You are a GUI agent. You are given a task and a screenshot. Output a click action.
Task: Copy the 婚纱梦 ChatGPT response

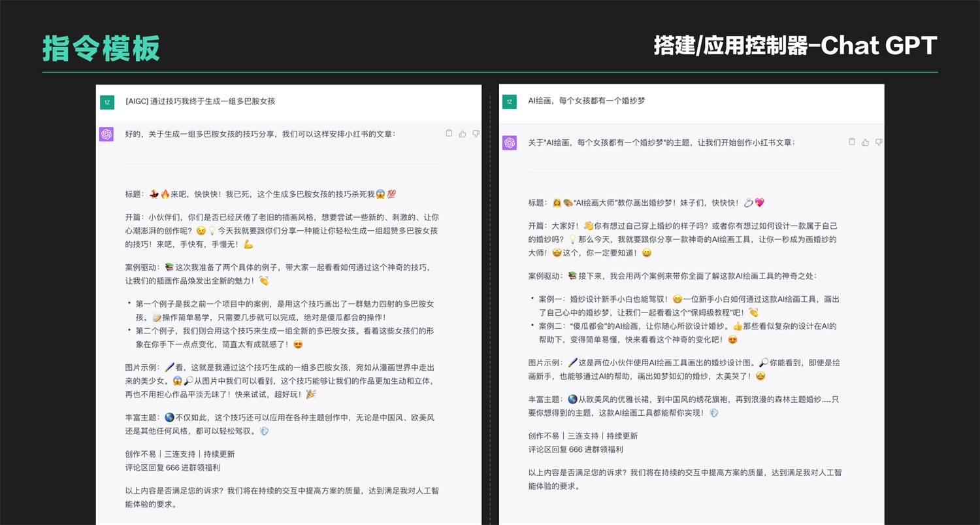(x=852, y=142)
